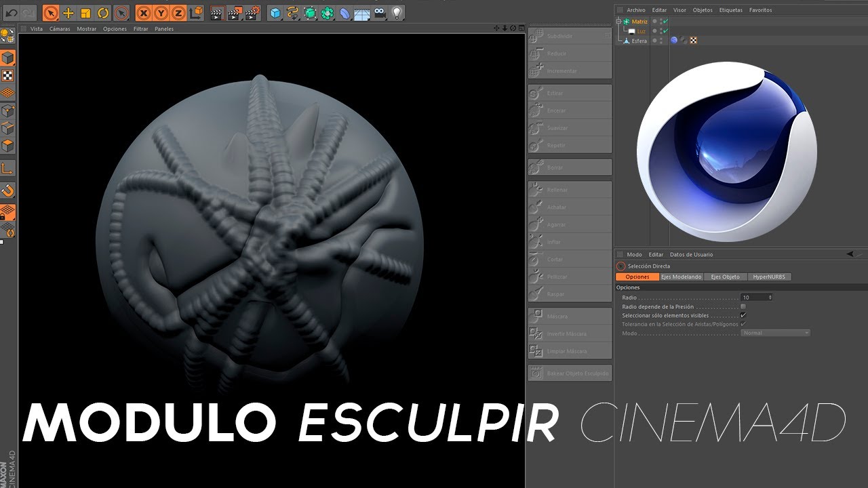Toggle the Z axis lock

coord(178,12)
